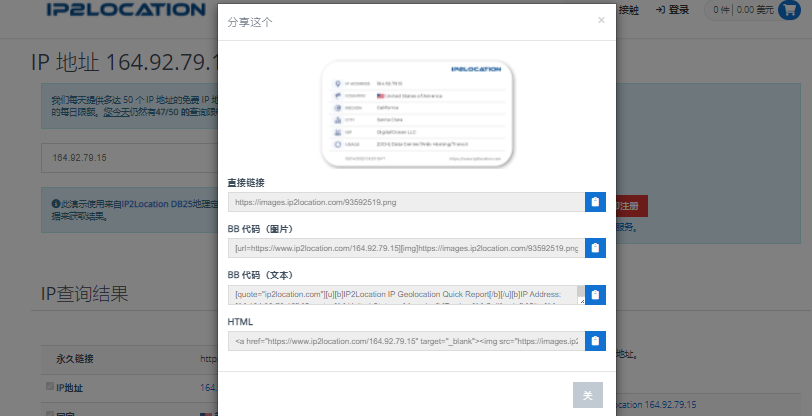812x416 pixels.
Task: Click the info icon in the demo notice
Action: 56,204
